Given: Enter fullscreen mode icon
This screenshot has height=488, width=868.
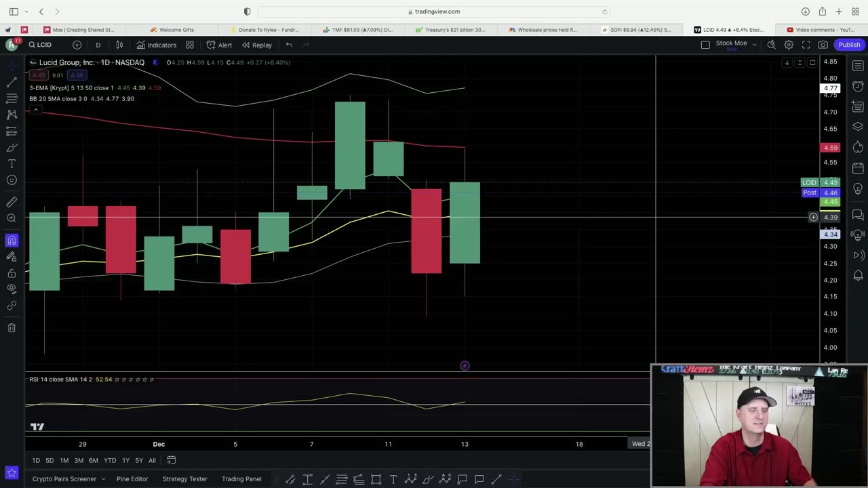Looking at the screenshot, I should [806, 45].
